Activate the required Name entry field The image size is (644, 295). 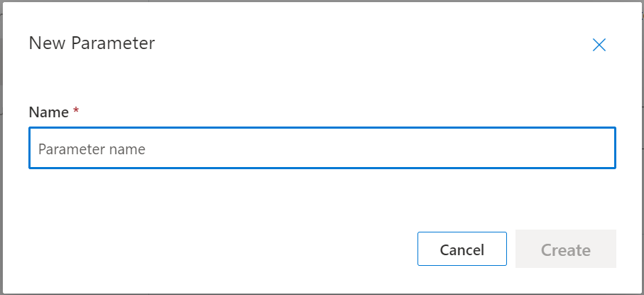click(x=322, y=149)
